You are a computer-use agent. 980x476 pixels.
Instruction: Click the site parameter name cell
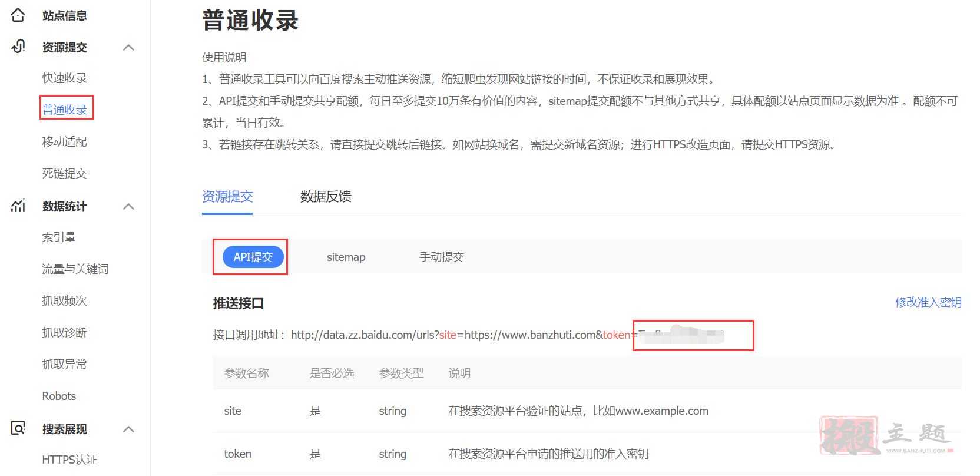[x=233, y=411]
